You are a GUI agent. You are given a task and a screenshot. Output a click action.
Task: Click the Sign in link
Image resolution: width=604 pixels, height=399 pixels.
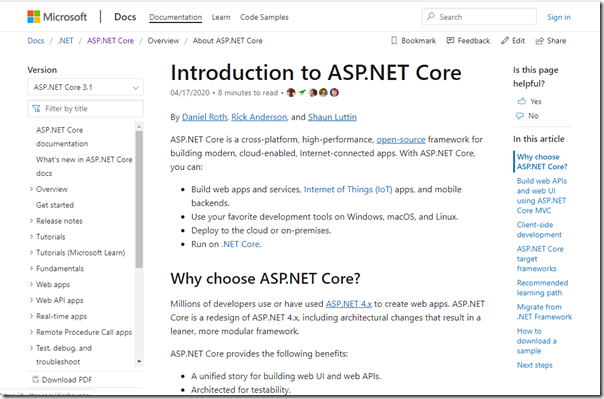tap(559, 17)
